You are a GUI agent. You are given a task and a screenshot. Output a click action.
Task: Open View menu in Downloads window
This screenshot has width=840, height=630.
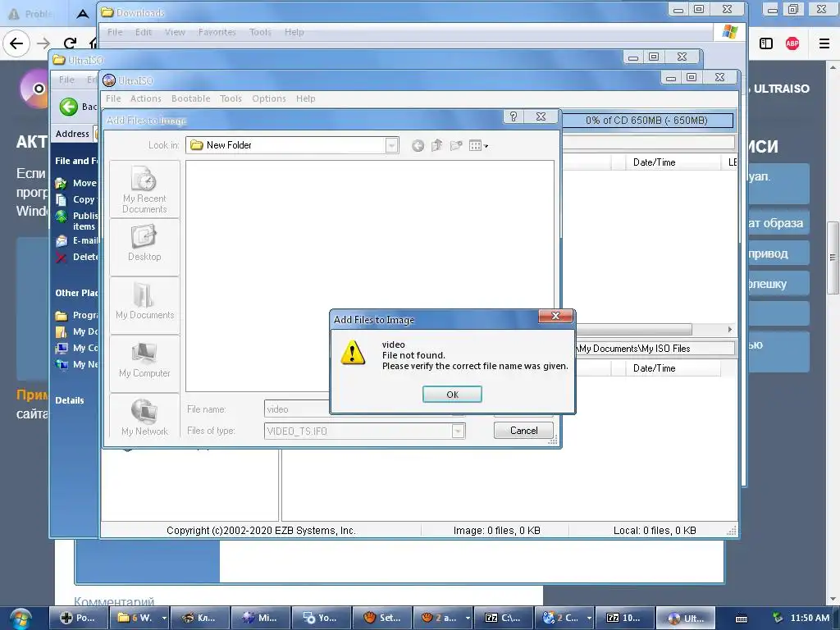pyautogui.click(x=175, y=32)
